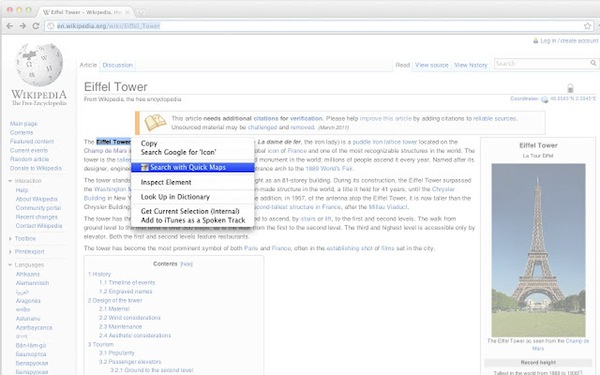Jump to 2 Design of the tower
Screen dimensions: 600x375
point(115,300)
